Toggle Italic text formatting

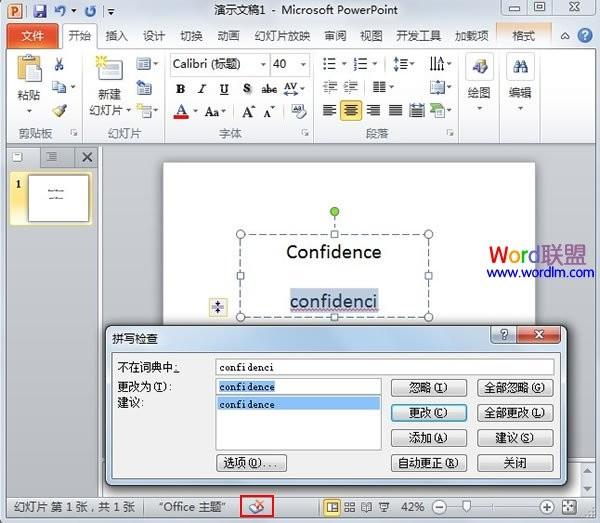point(202,89)
